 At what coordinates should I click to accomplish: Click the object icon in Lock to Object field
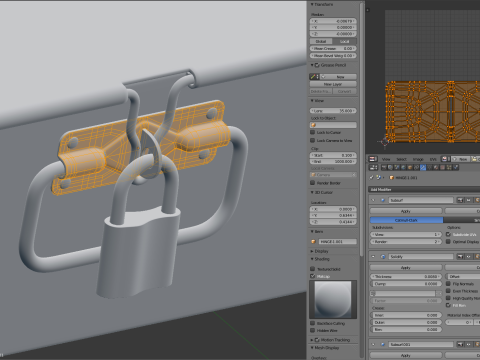[x=313, y=125]
